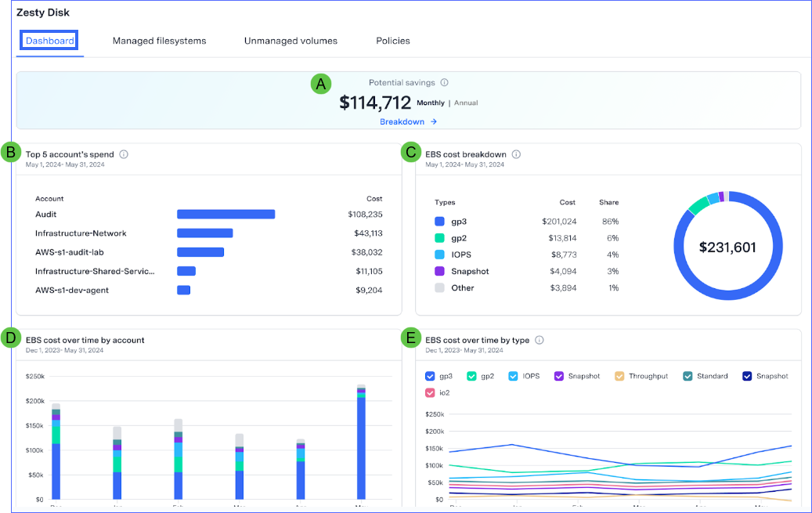812x513 pixels.
Task: Click the green C annotation marker
Action: coord(410,152)
